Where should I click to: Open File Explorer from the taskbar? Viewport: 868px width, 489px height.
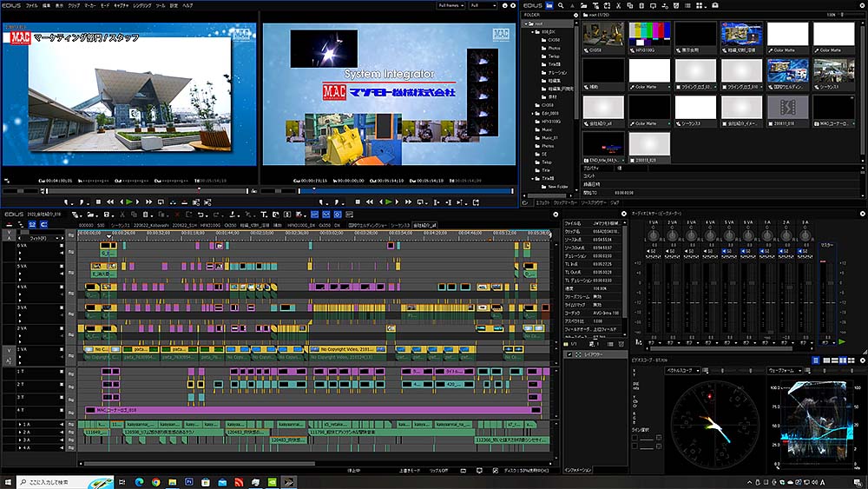[172, 482]
